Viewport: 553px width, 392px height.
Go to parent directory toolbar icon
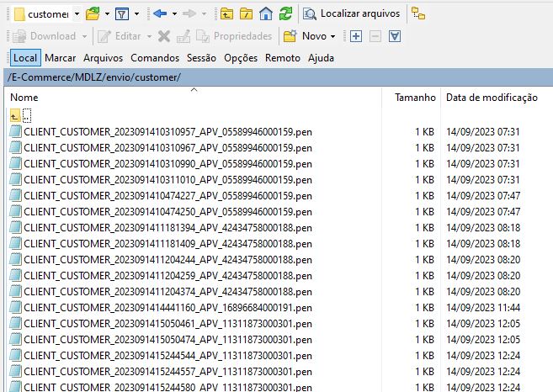click(226, 14)
